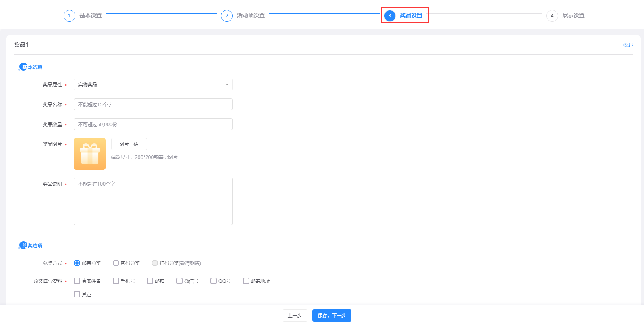The image size is (644, 324).
Task: Click the 奖品属性 dropdown arrow
Action: point(227,84)
